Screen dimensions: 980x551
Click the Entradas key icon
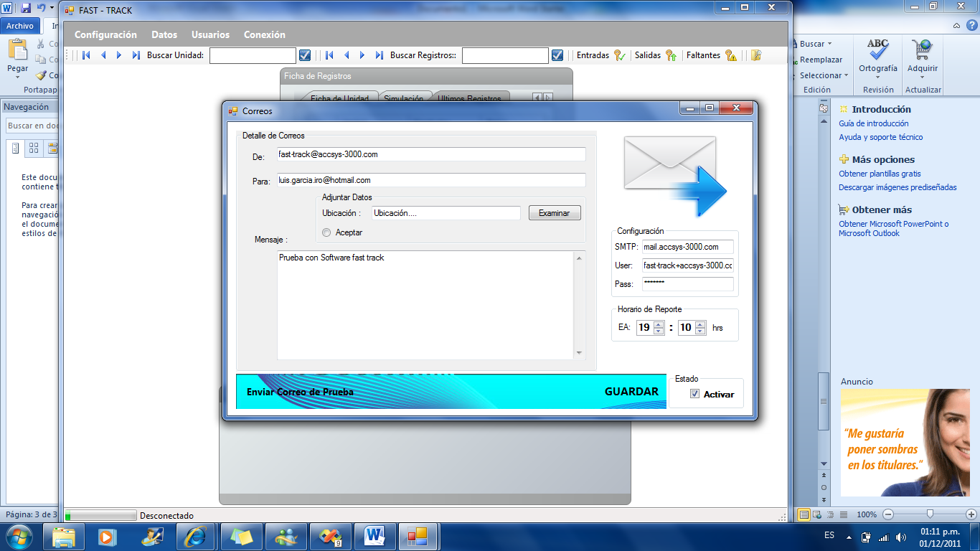click(x=620, y=55)
